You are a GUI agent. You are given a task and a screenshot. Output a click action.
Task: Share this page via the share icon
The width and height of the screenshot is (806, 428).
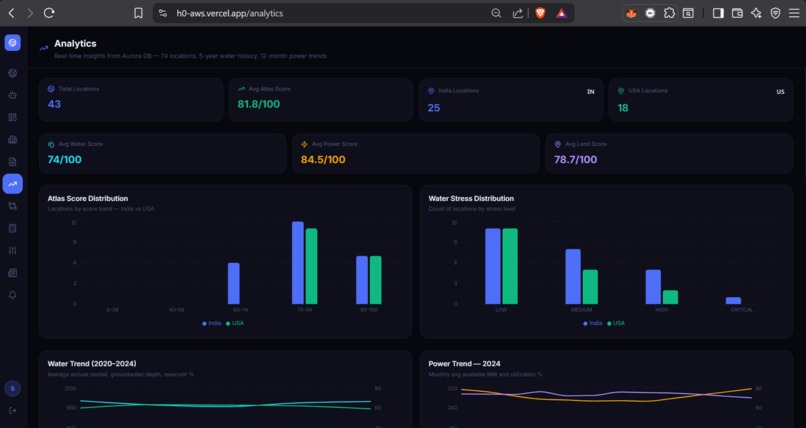click(x=518, y=13)
